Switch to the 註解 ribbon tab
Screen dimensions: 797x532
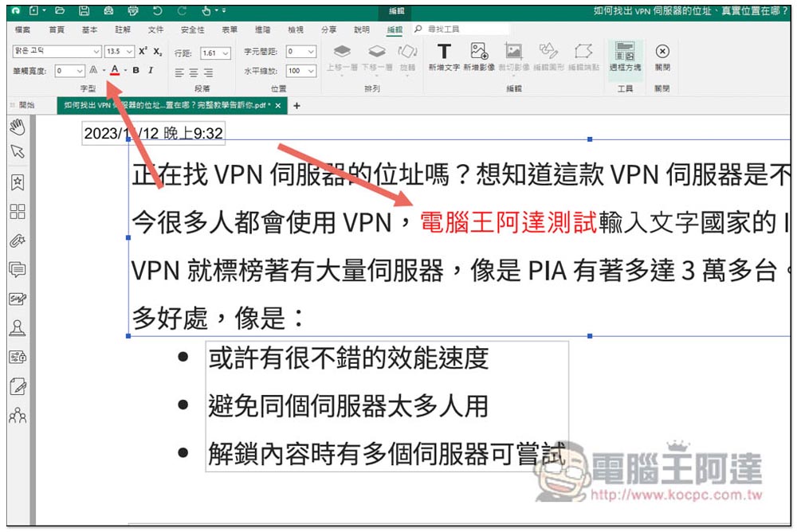pyautogui.click(x=123, y=29)
